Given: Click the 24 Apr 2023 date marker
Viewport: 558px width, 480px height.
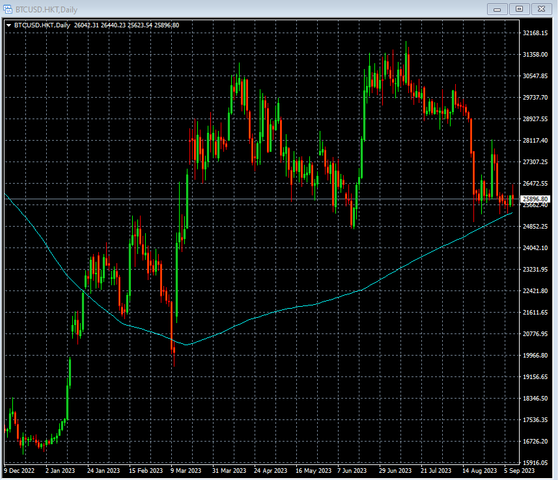Looking at the screenshot, I should coord(270,471).
